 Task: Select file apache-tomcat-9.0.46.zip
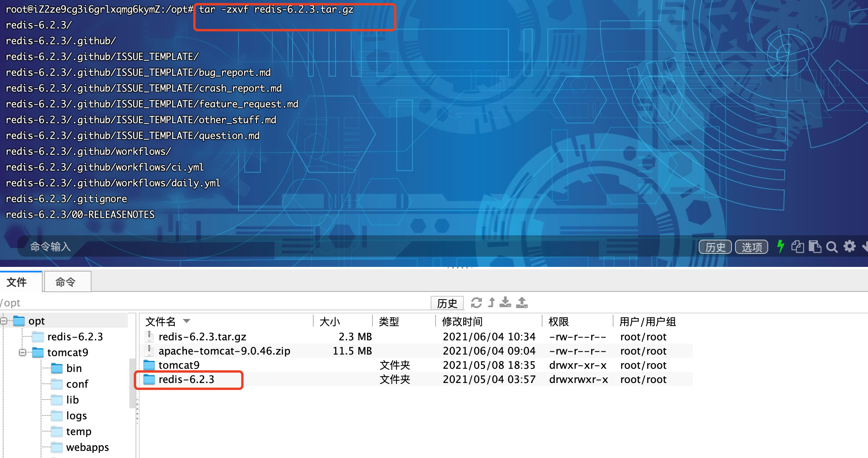point(224,351)
